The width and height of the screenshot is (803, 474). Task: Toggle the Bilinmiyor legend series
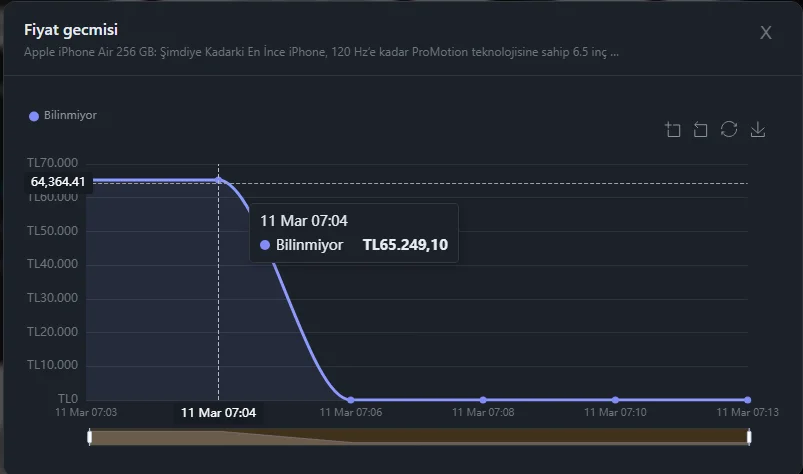tap(70, 116)
